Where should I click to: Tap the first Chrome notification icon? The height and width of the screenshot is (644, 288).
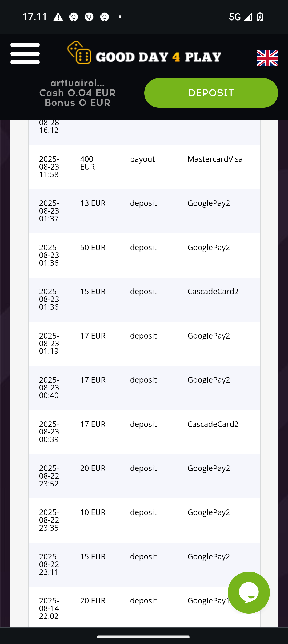tap(73, 17)
